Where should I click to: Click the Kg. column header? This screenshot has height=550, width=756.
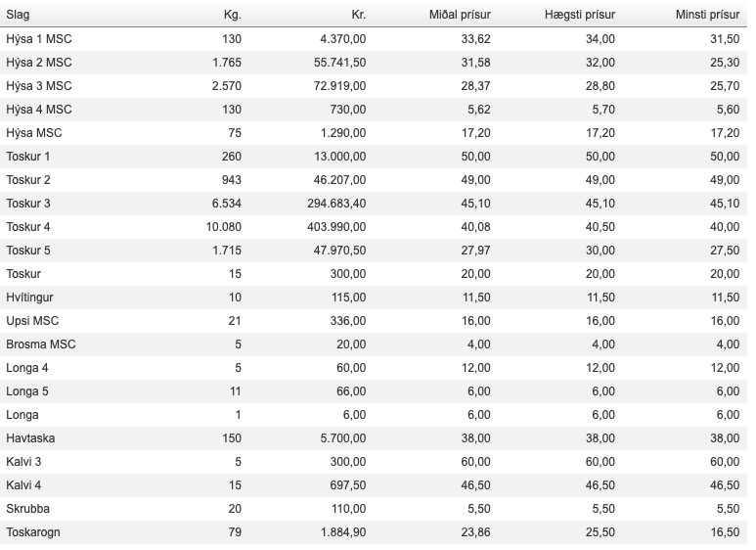click(x=231, y=15)
